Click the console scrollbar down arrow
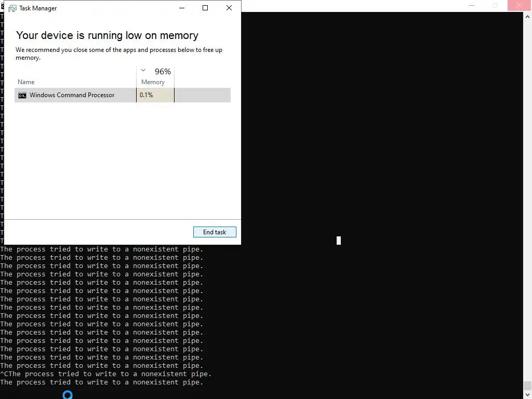 528,395
